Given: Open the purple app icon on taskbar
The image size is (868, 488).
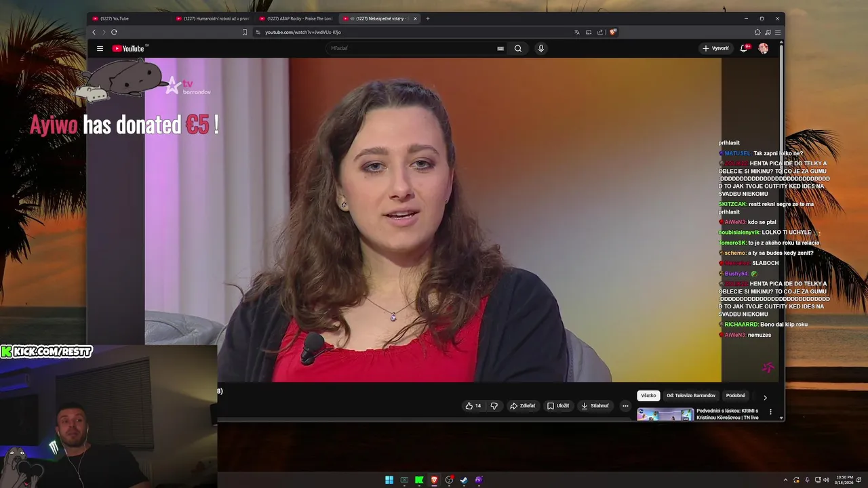Looking at the screenshot, I should pos(479,480).
